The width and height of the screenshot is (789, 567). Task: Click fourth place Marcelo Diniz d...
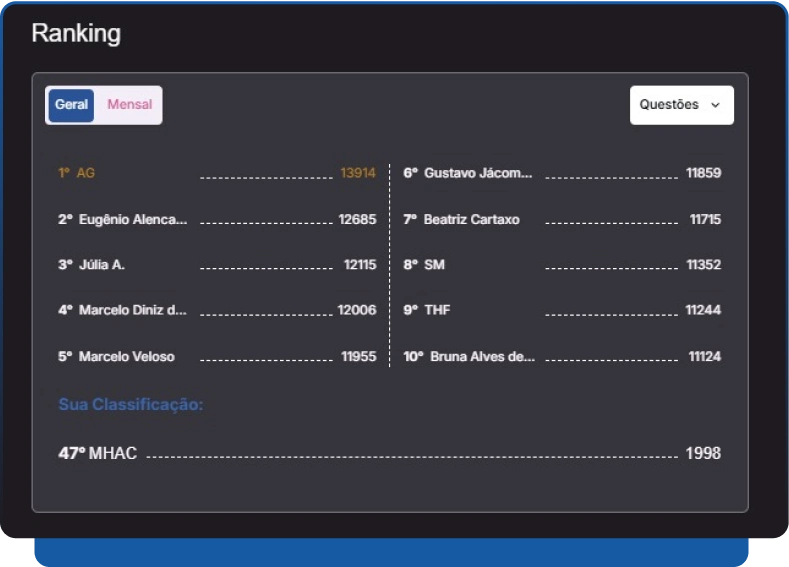click(x=132, y=310)
